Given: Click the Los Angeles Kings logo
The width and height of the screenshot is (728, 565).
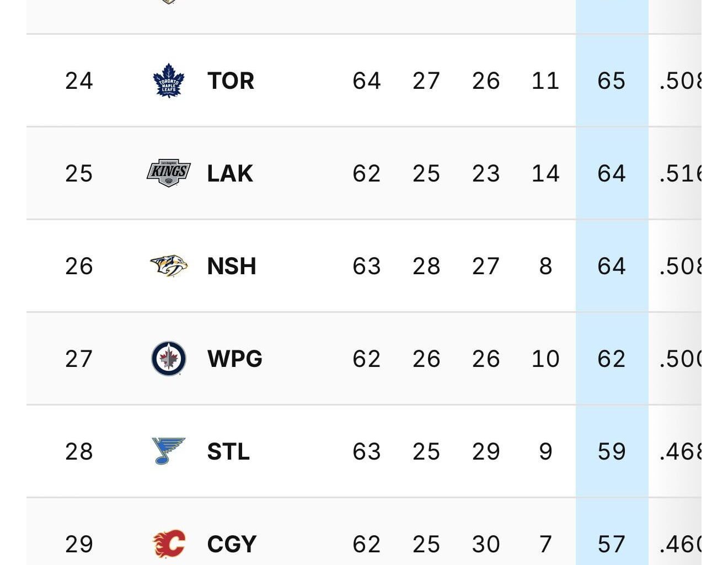Looking at the screenshot, I should click(x=168, y=173).
